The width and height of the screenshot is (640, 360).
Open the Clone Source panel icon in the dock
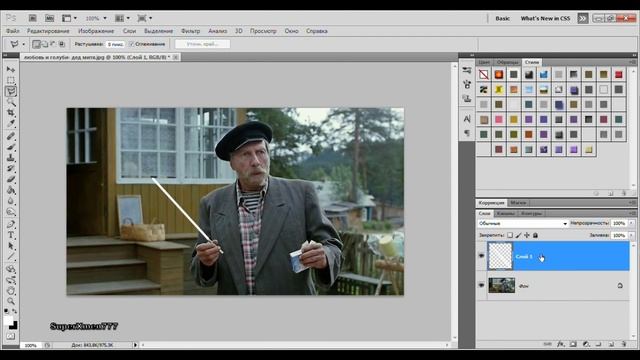[467, 98]
